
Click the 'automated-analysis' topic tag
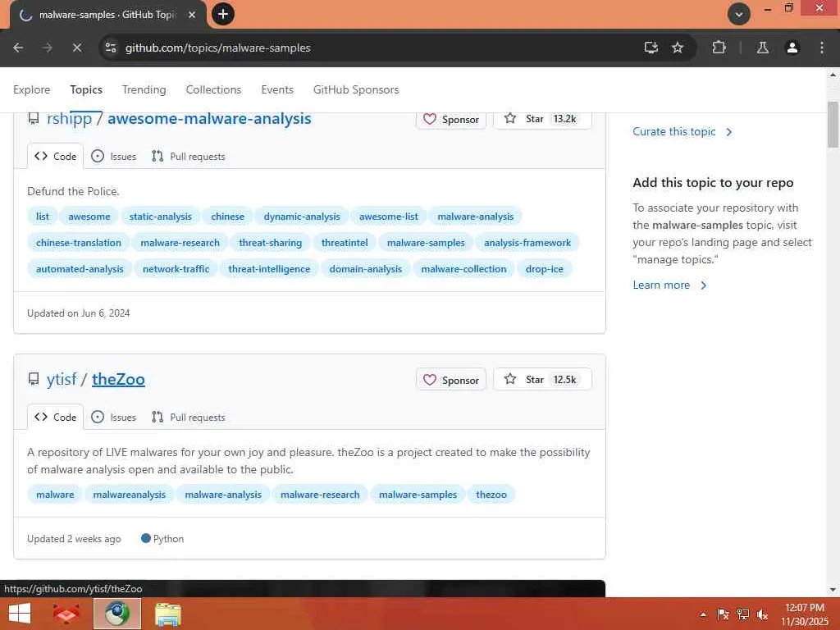point(80,269)
